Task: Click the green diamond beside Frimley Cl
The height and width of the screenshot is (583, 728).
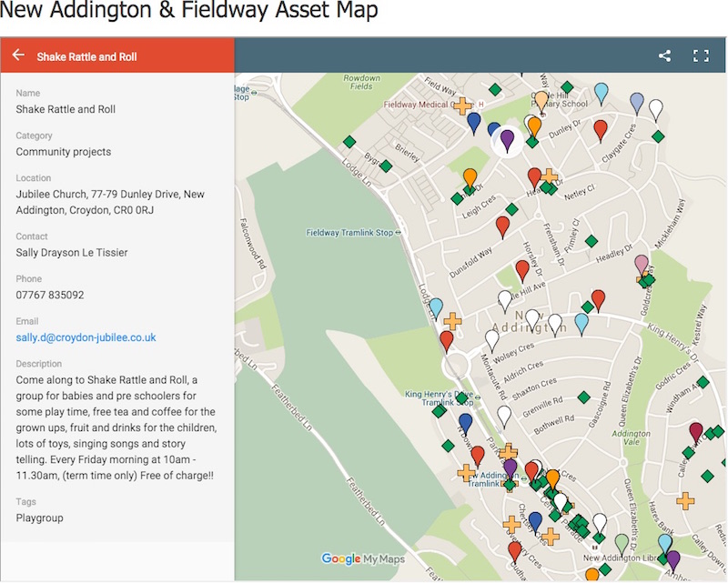Action: 591,241
